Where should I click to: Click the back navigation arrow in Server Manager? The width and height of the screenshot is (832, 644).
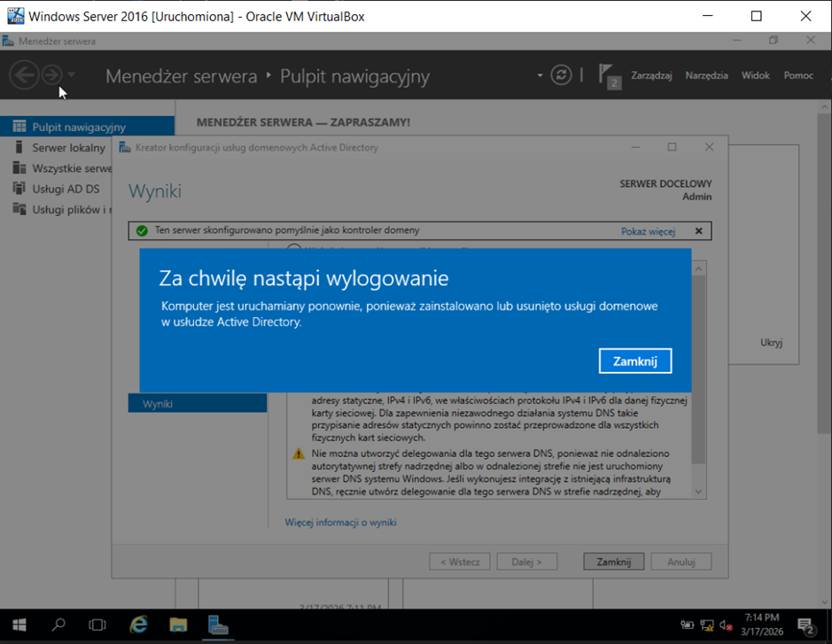pyautogui.click(x=24, y=75)
